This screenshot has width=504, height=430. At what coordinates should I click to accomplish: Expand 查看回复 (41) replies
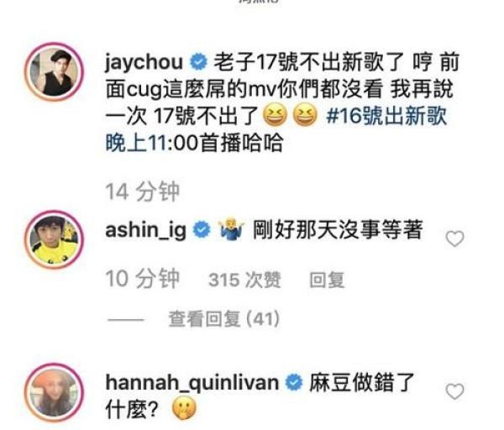[224, 319]
